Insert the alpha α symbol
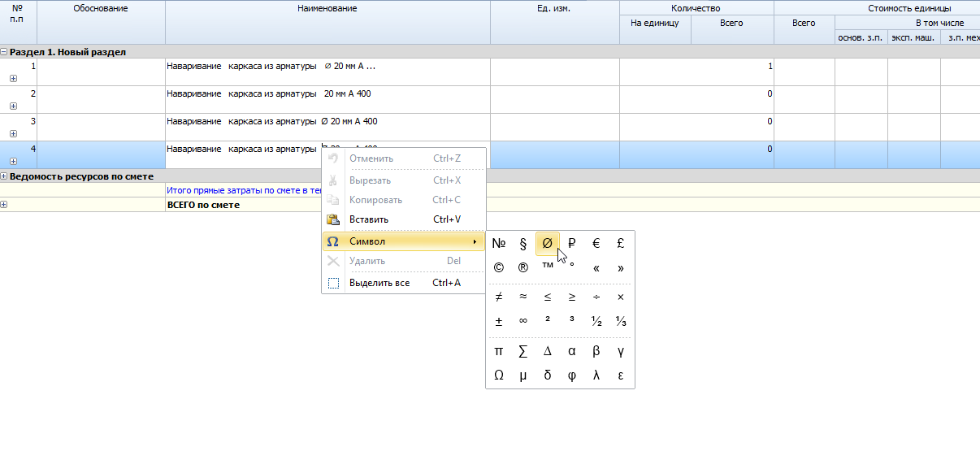This screenshot has height=460, width=980. click(x=572, y=351)
